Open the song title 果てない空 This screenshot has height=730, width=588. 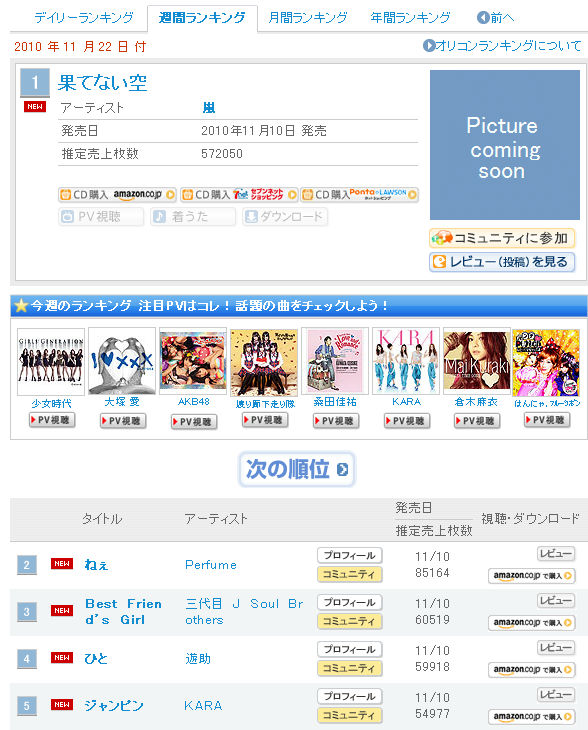point(102,83)
